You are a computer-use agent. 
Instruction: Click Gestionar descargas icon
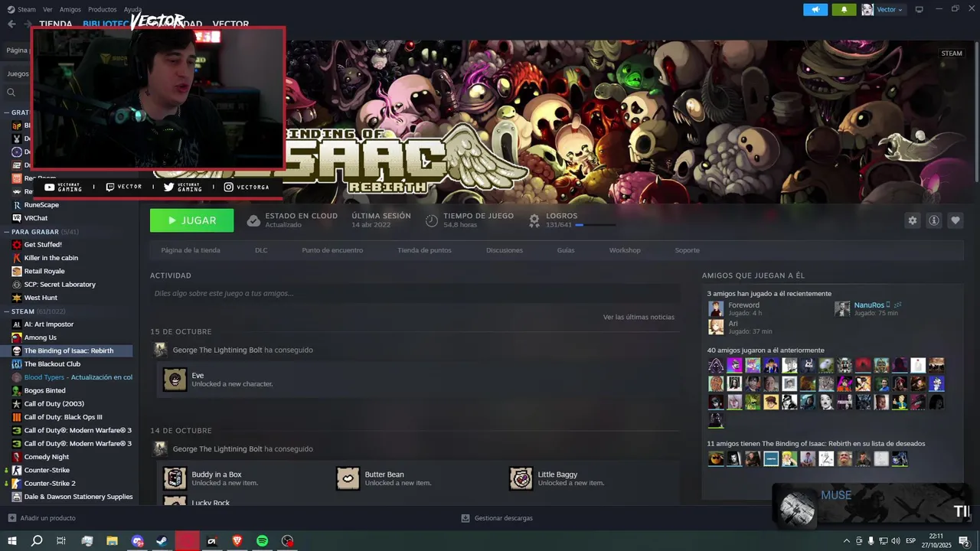coord(465,518)
